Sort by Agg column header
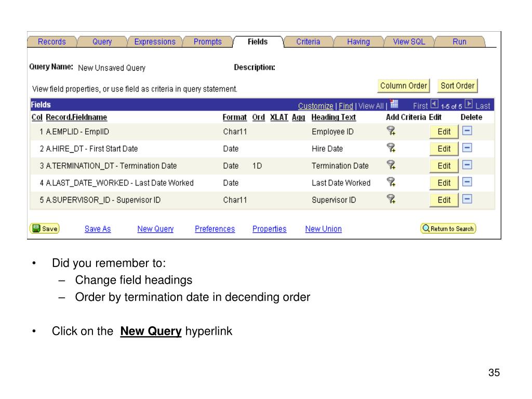The height and width of the screenshot is (399, 532). point(299,117)
